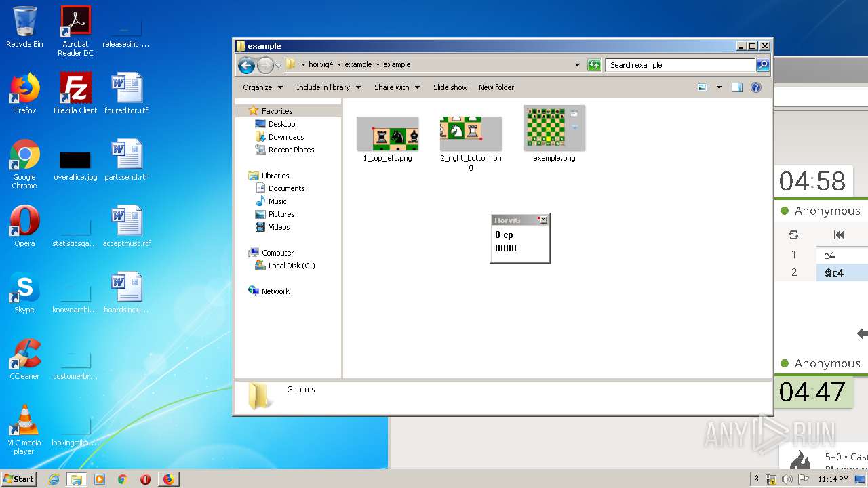
Task: Open recent locations dropdown arrow
Action: pos(278,65)
